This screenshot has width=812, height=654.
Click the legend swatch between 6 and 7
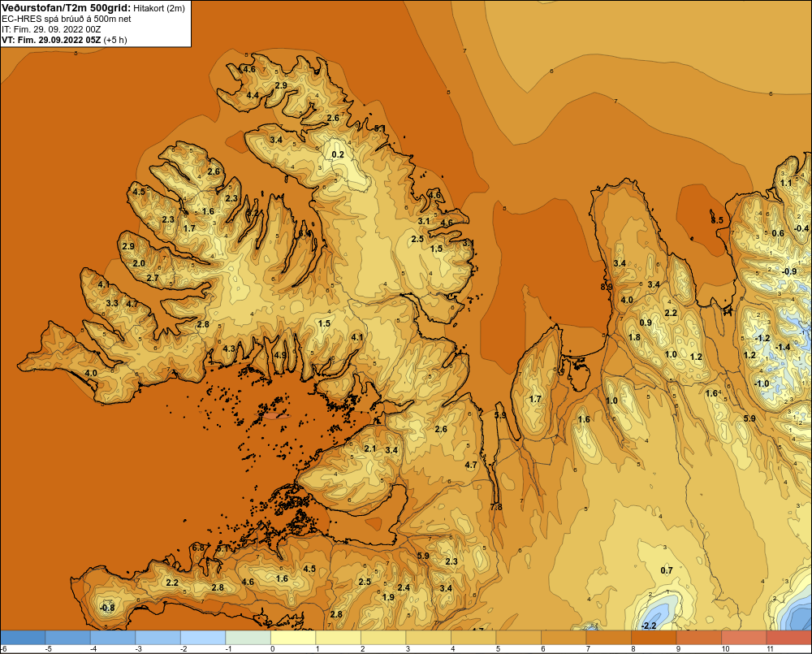click(x=564, y=638)
